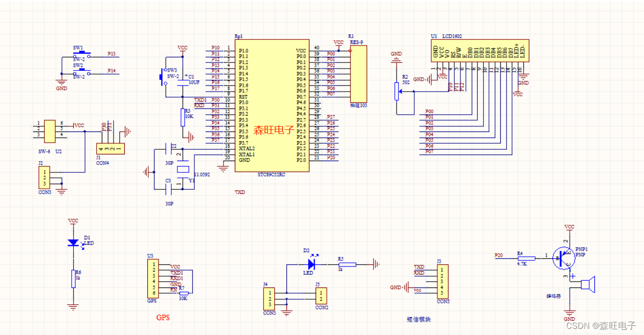Screen dimensions: 644x335
Task: Click the VCC power symbol above D1
Action: [73, 221]
